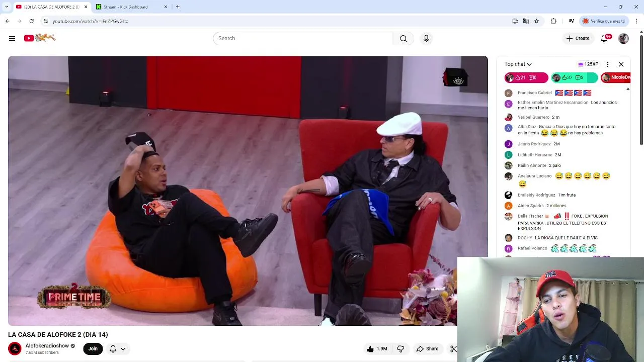Viewport: 644px width, 362px height.
Task: Go back in browser history
Action: pos(7,21)
